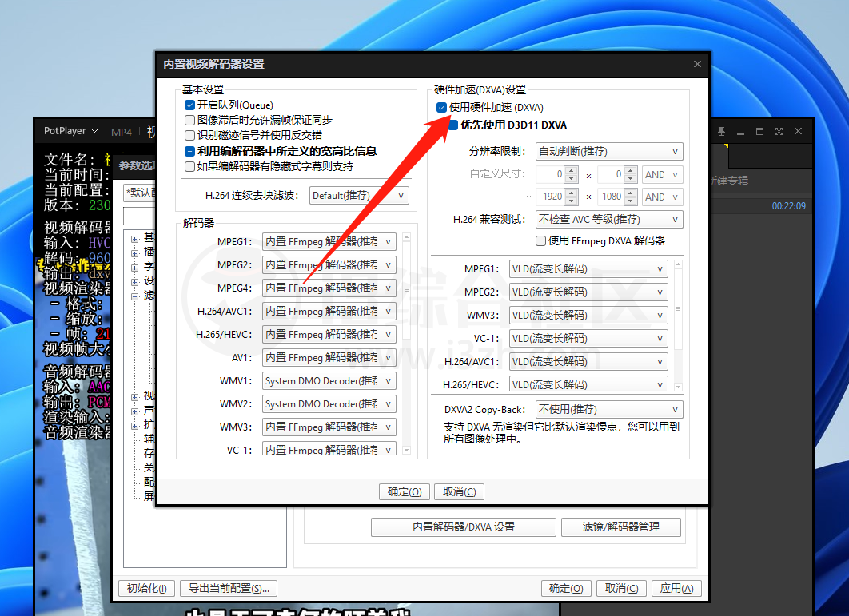
Task: Open 滤镜/解码器管理 button
Action: coord(621,527)
